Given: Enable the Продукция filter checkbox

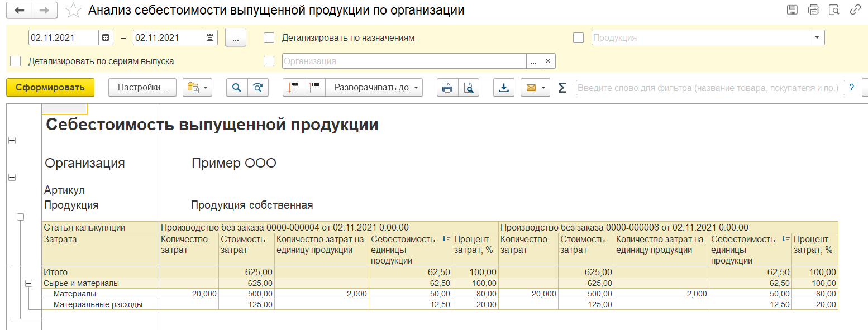Looking at the screenshot, I should [x=579, y=38].
